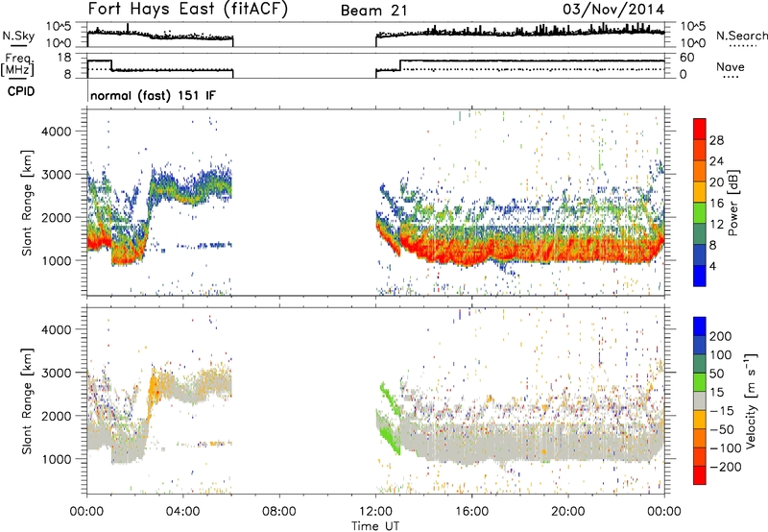Click the '04:00' time tick label
The image size is (768, 532).
click(x=182, y=512)
